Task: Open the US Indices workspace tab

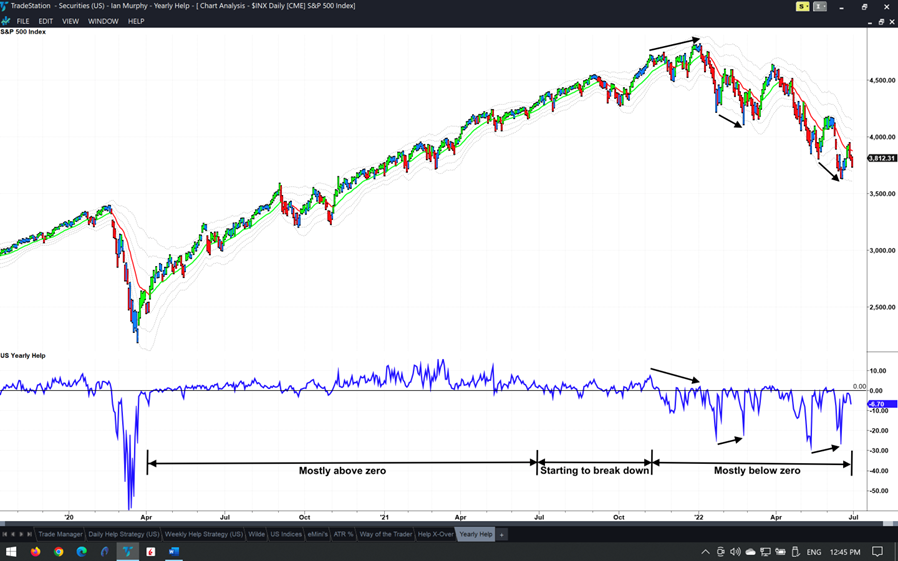Action: (286, 534)
